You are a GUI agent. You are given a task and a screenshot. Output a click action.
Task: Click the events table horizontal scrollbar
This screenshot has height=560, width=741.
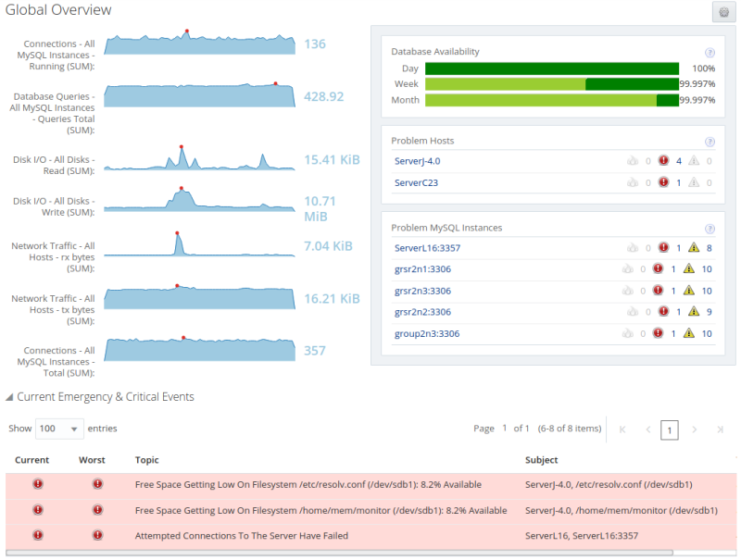pyautogui.click(x=339, y=553)
